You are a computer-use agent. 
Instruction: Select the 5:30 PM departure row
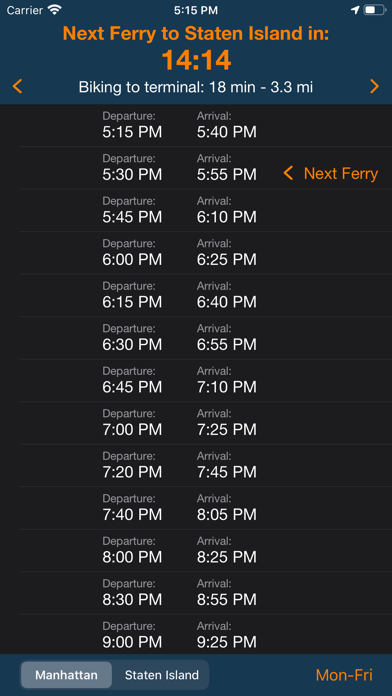tap(206, 168)
